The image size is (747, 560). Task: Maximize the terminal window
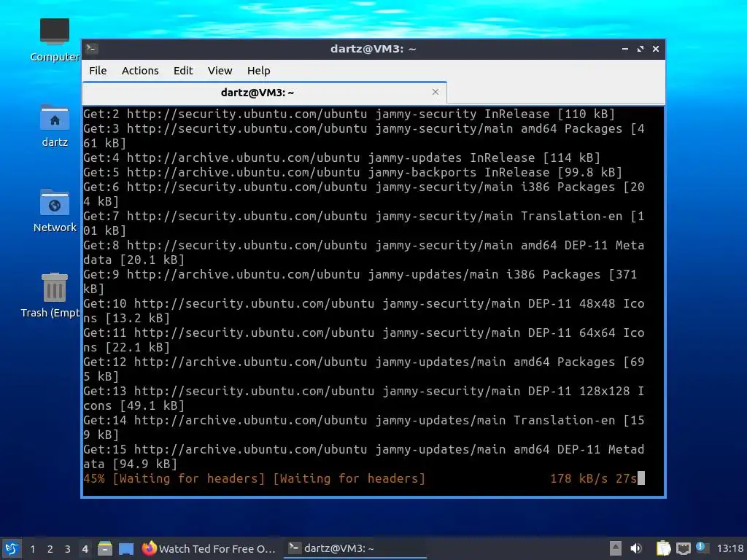(640, 49)
